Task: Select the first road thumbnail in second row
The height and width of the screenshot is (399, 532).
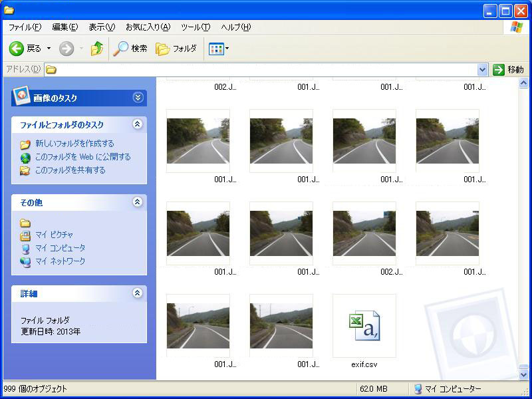Action: [x=198, y=141]
